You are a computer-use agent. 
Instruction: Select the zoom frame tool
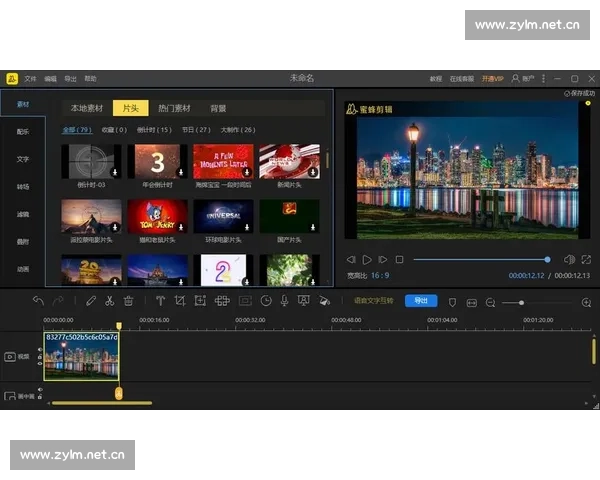tap(200, 301)
